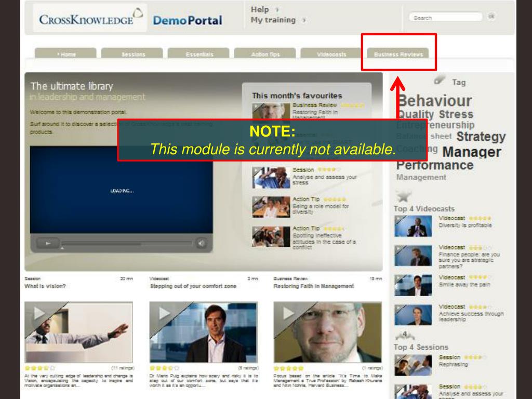Click the search submit icon

pyautogui.click(x=491, y=16)
